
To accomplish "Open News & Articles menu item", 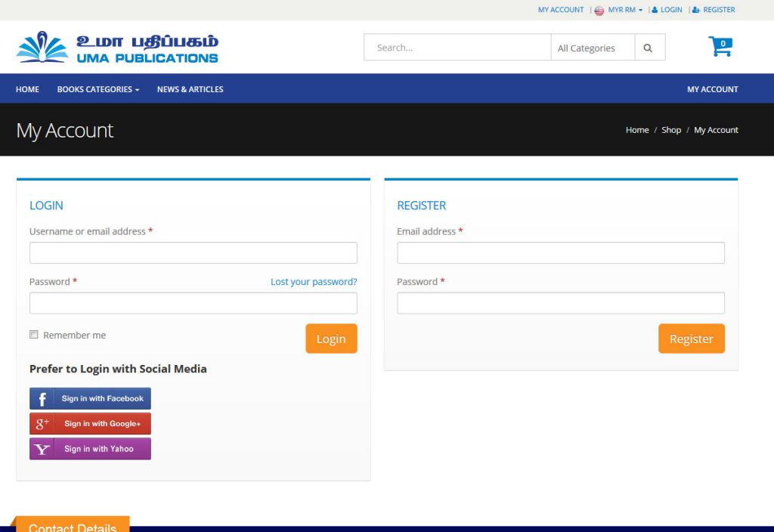I will tap(190, 89).
